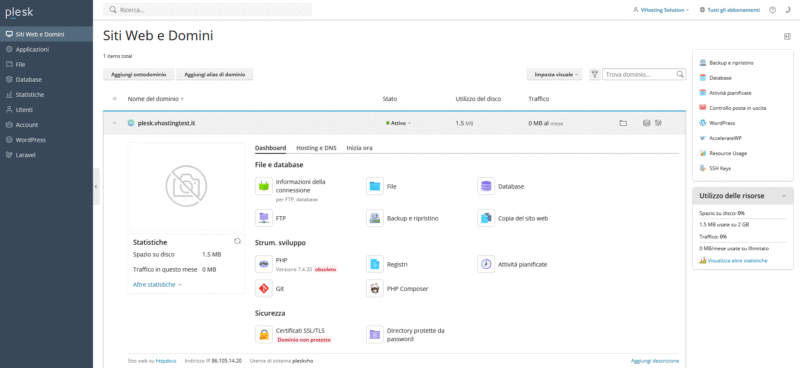Click the website screenshot placeholder thumbnail

[186, 186]
